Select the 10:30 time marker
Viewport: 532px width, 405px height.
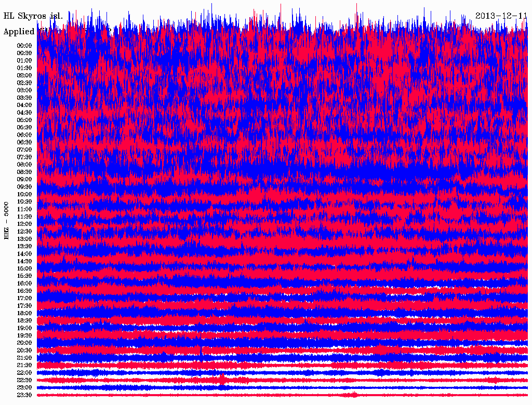click(x=24, y=201)
